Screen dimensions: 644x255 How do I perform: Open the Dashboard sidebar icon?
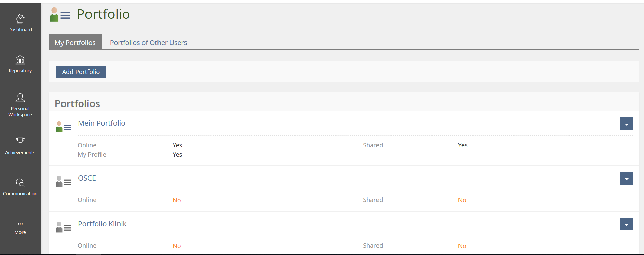tap(20, 19)
